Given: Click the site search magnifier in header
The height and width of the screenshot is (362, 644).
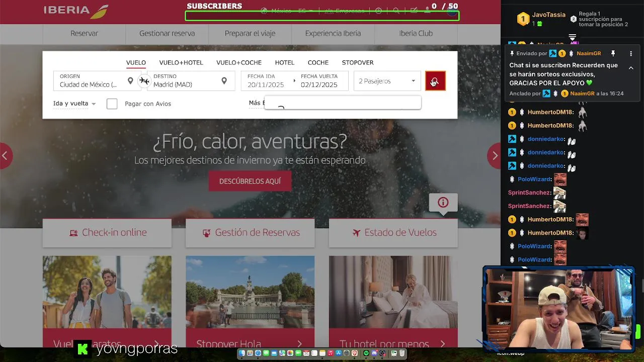Looking at the screenshot, I should (396, 11).
